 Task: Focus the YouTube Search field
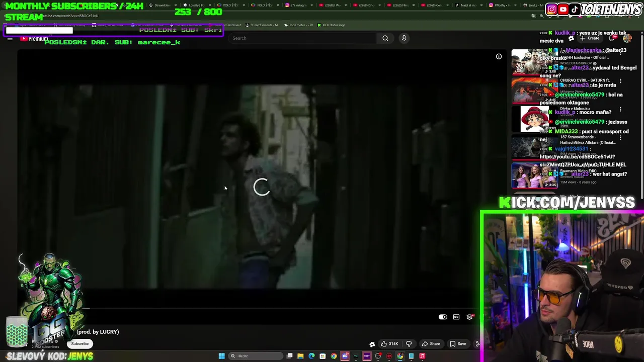coord(302,38)
